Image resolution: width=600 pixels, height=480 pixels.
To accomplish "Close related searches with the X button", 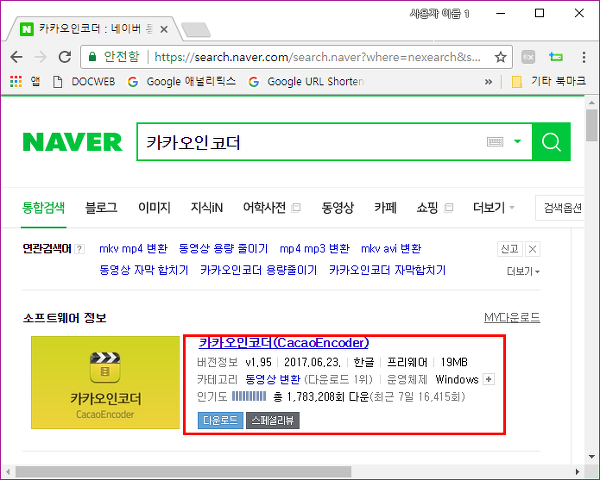I will pos(532,249).
